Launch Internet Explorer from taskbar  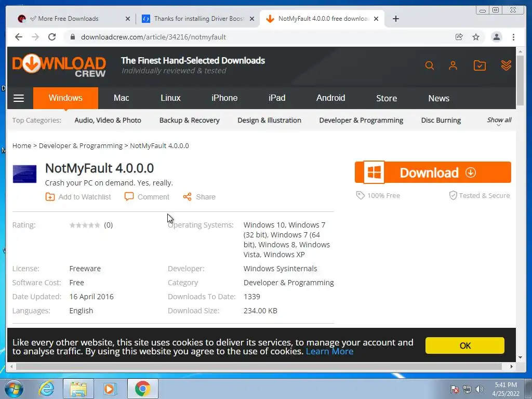click(46, 389)
